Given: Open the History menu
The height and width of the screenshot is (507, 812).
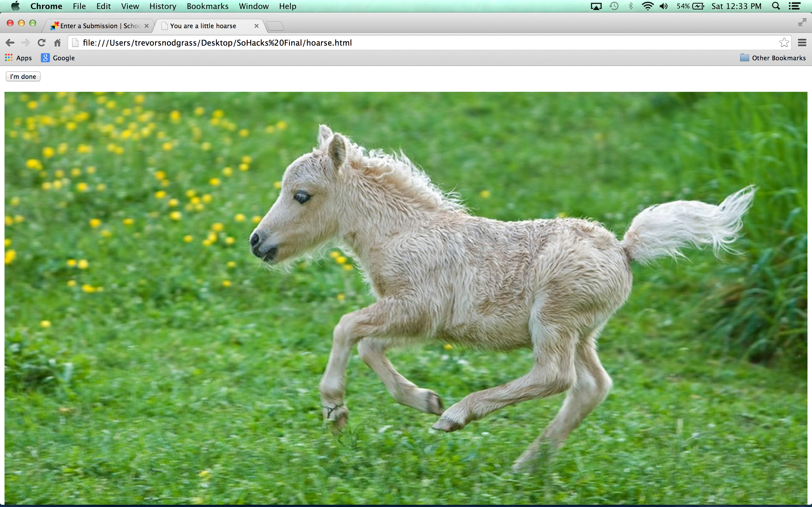Looking at the screenshot, I should (x=163, y=6).
